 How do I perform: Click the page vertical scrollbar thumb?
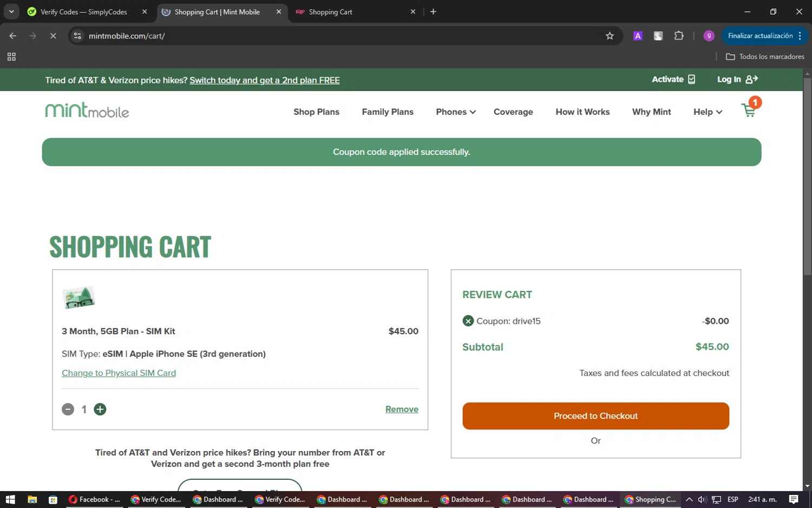tap(807, 176)
